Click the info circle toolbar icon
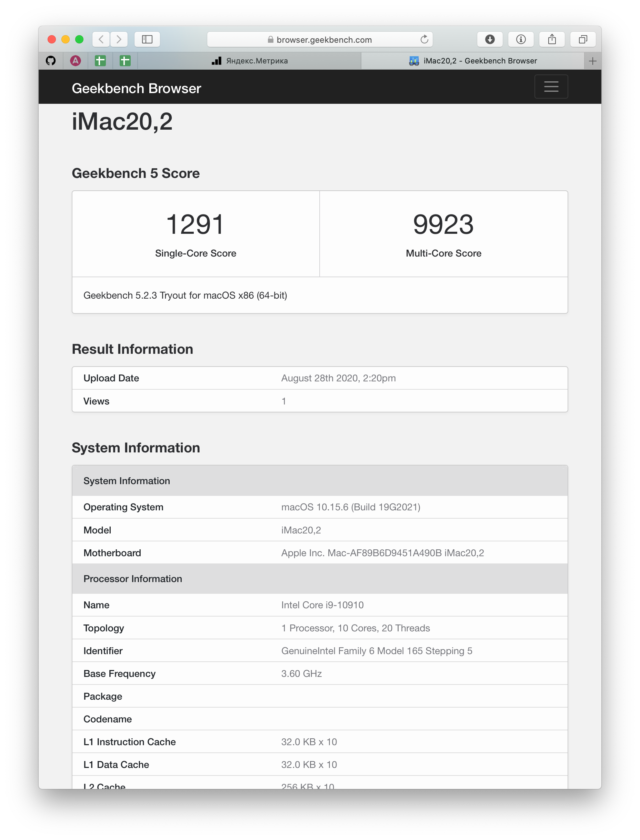 [521, 39]
